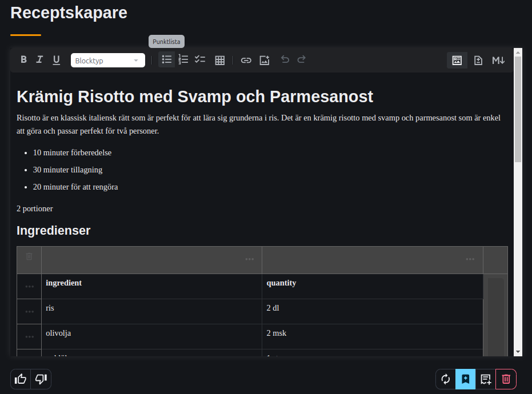Toggle underline formatting

[x=56, y=60]
